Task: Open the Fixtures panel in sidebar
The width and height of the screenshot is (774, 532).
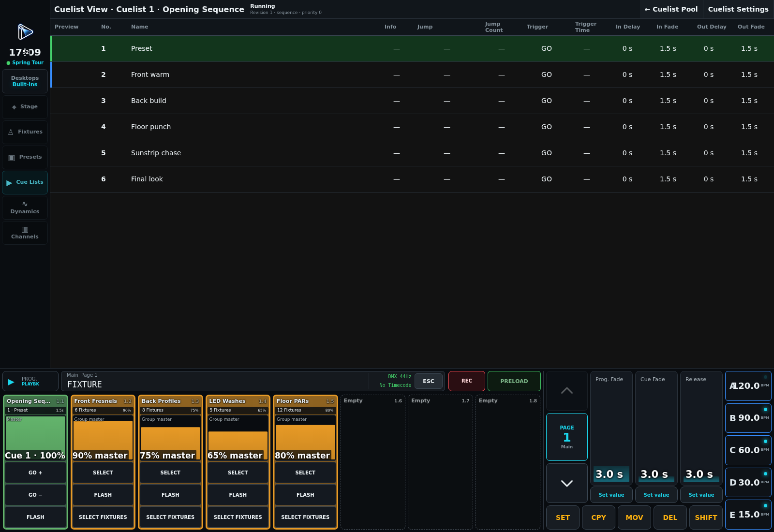Action: [25, 132]
